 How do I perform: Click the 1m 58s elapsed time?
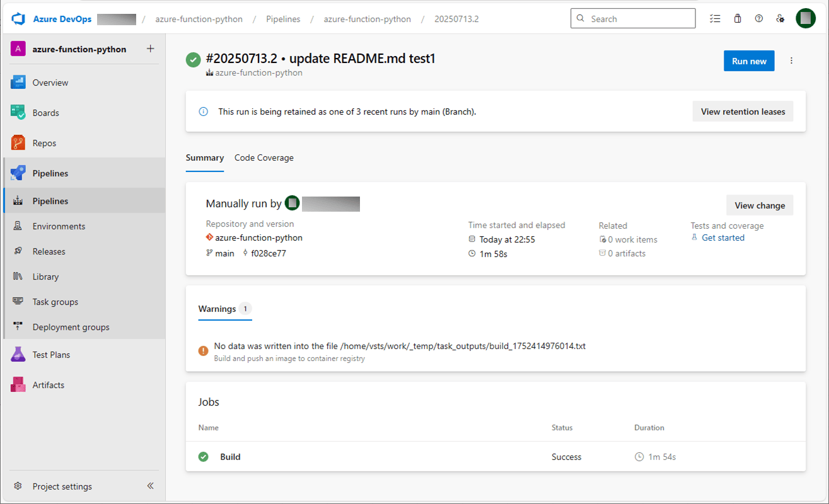point(493,254)
